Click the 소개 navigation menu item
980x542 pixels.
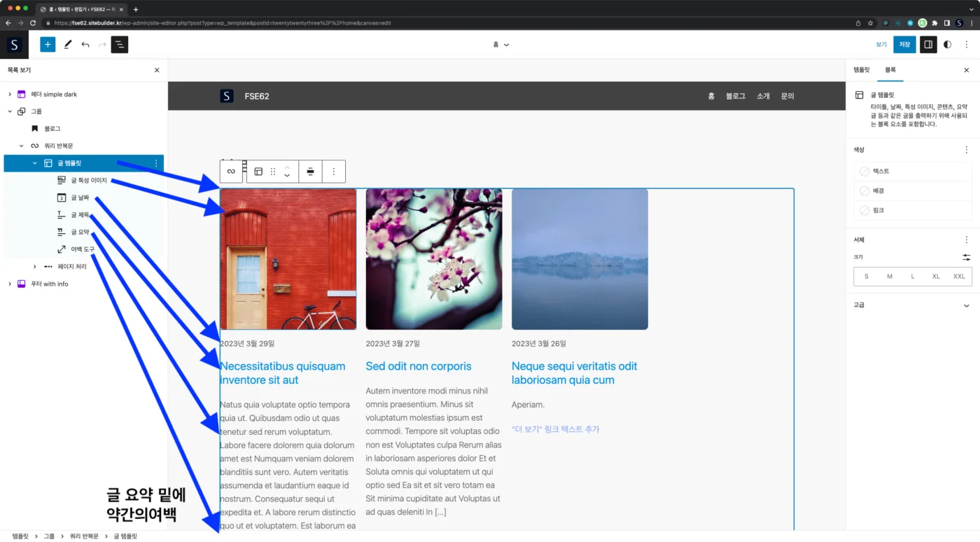pos(763,96)
